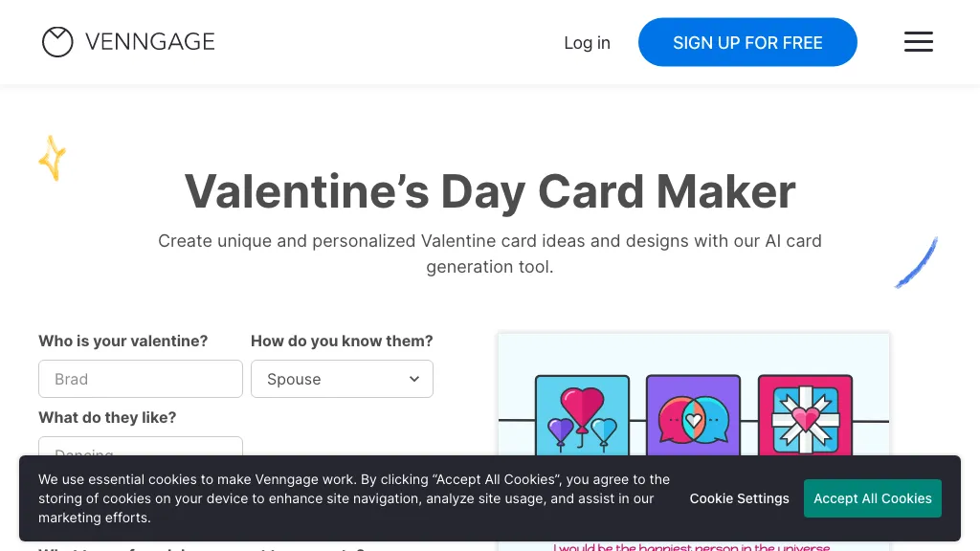This screenshot has width=980, height=551.
Task: Click the Venngage clock logo icon
Action: (x=57, y=42)
